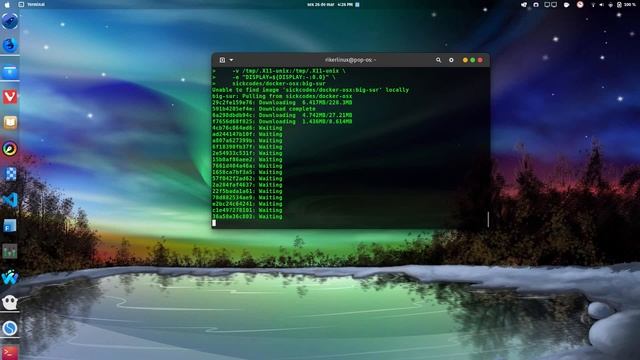640x360 pixels.
Task: Click the 'Downloading 6.417MB/228.3MB' progress line
Action: click(282, 102)
